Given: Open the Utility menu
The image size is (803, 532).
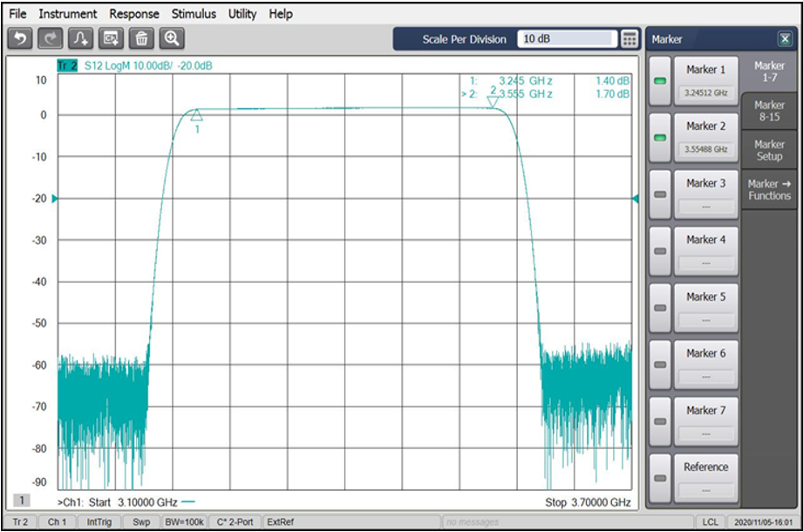Looking at the screenshot, I should (x=242, y=14).
